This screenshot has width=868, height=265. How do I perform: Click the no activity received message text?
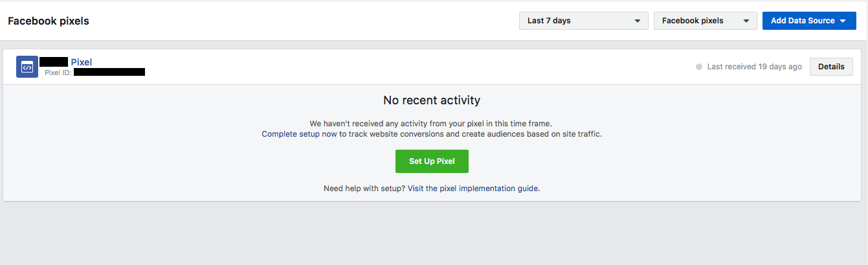click(x=430, y=123)
